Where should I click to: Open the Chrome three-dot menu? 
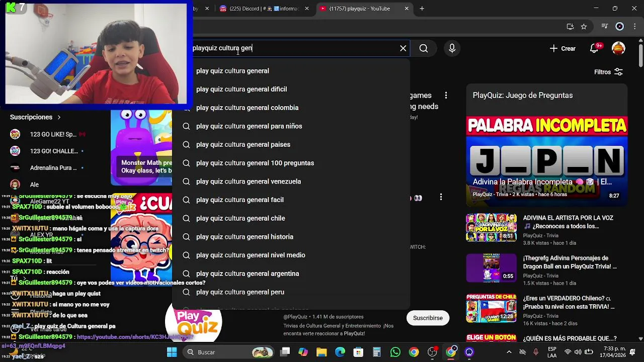coord(634,27)
